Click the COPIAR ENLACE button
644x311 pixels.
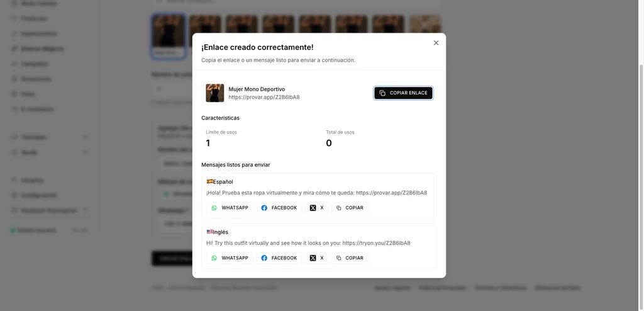pos(403,93)
